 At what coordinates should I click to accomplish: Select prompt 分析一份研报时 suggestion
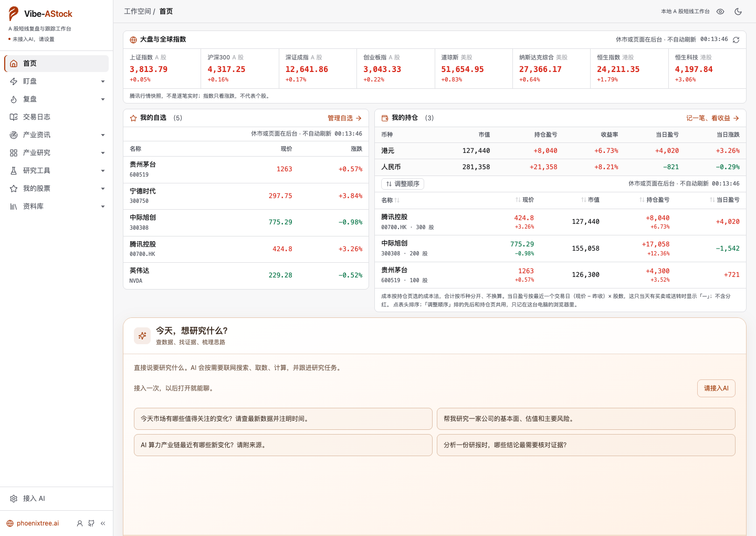586,445
